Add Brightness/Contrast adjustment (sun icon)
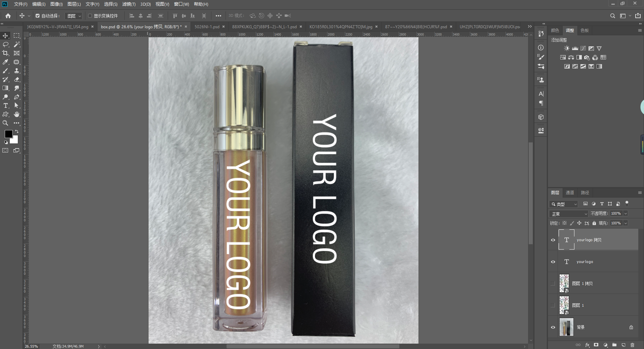 coord(567,48)
